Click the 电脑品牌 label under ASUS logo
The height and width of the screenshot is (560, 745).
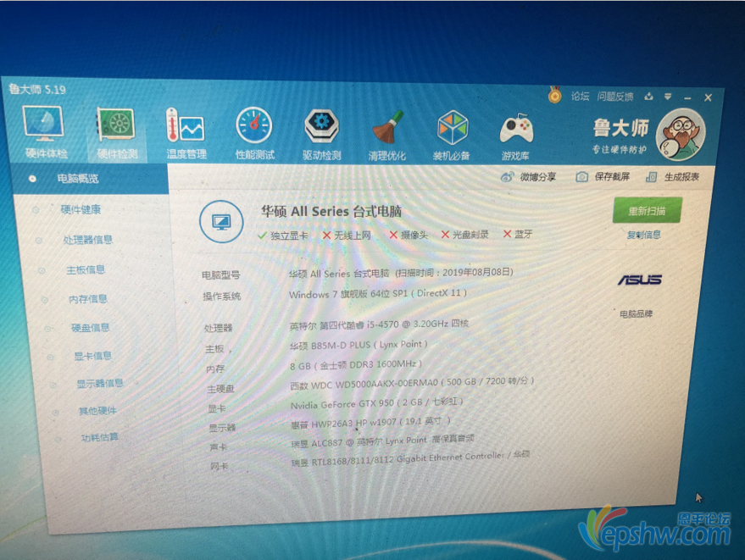637,314
